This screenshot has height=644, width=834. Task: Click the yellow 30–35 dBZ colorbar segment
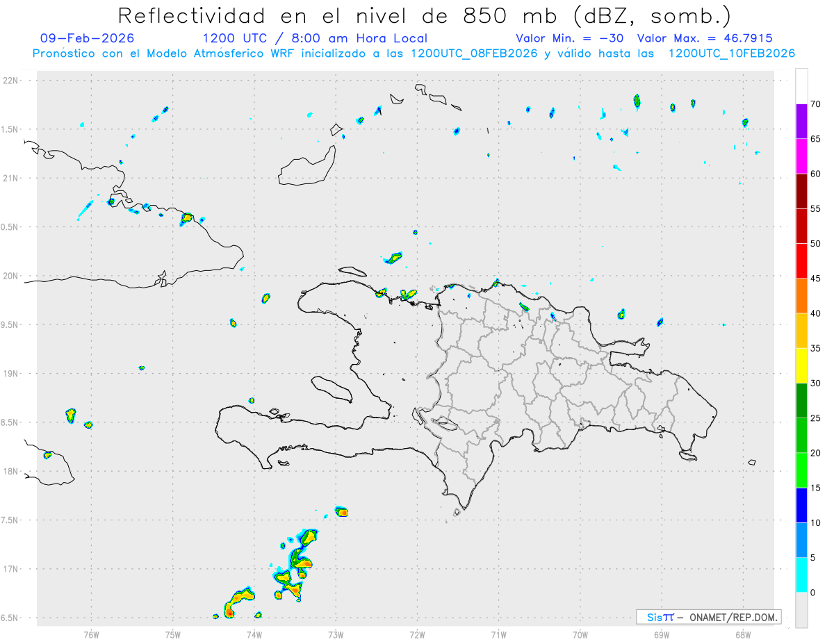801,365
